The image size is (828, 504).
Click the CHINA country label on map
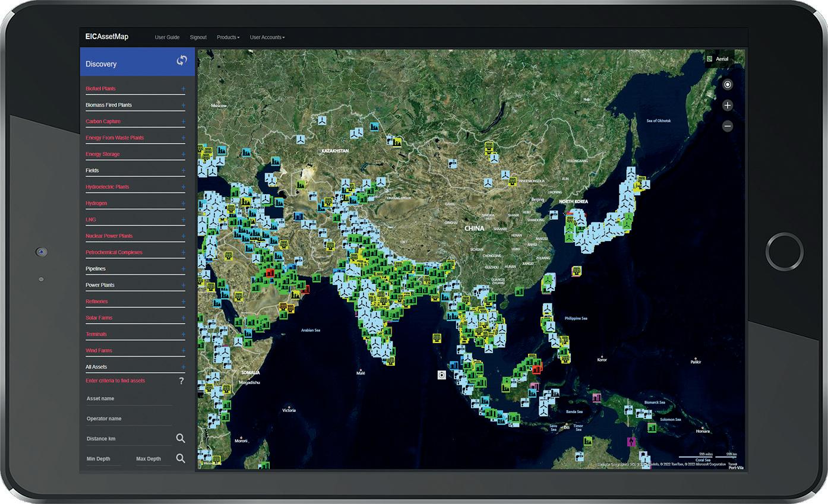[x=474, y=228]
